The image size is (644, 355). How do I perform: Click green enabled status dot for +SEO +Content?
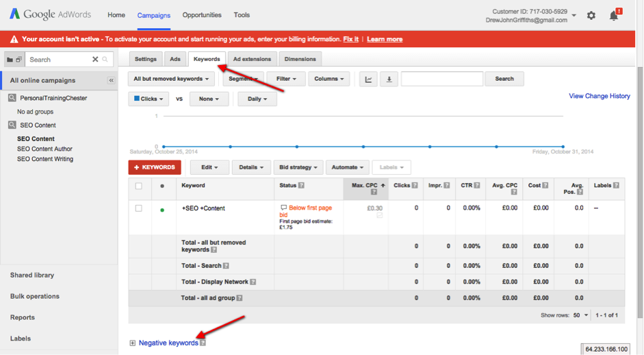(x=162, y=210)
